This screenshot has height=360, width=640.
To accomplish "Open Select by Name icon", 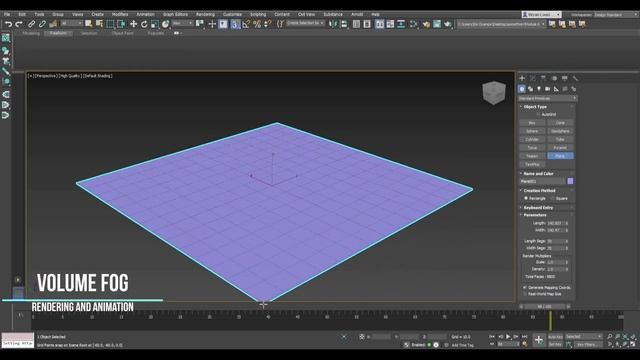I will [x=99, y=24].
